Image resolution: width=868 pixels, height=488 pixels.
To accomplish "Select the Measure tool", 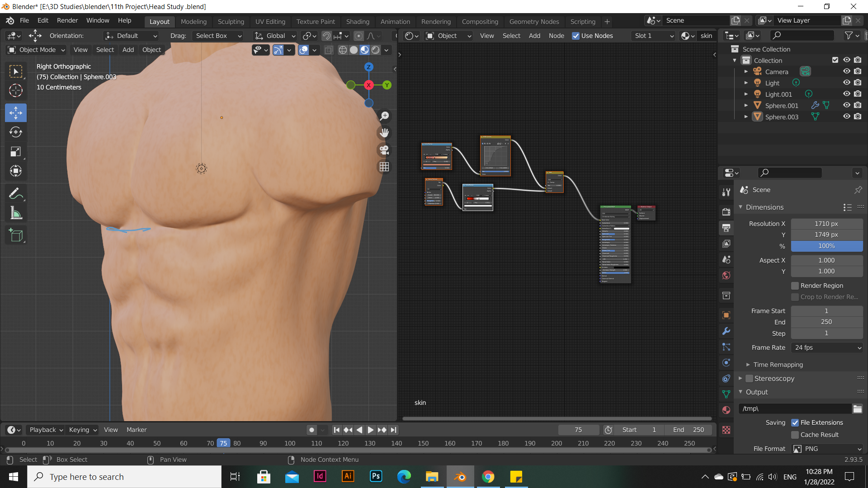I will (16, 213).
